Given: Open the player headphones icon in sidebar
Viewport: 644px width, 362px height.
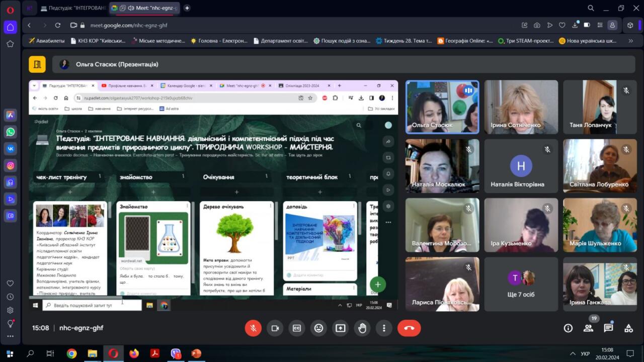Looking at the screenshot, I should click(10, 183).
